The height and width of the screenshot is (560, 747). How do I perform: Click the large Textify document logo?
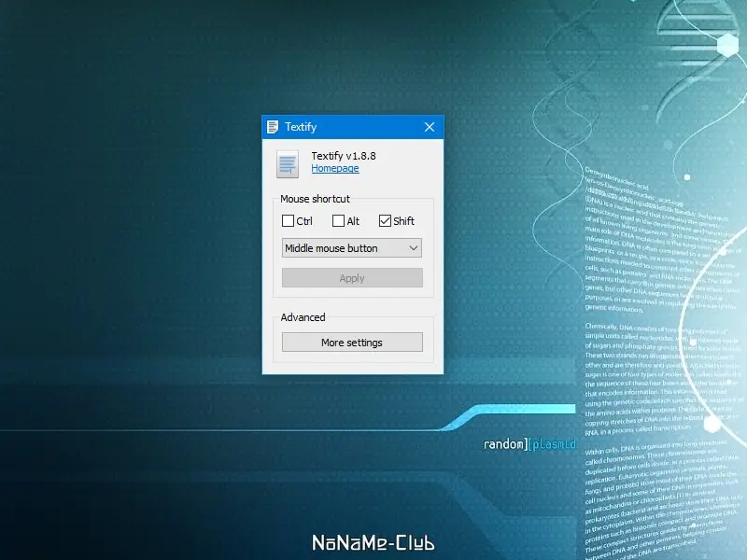click(x=288, y=164)
